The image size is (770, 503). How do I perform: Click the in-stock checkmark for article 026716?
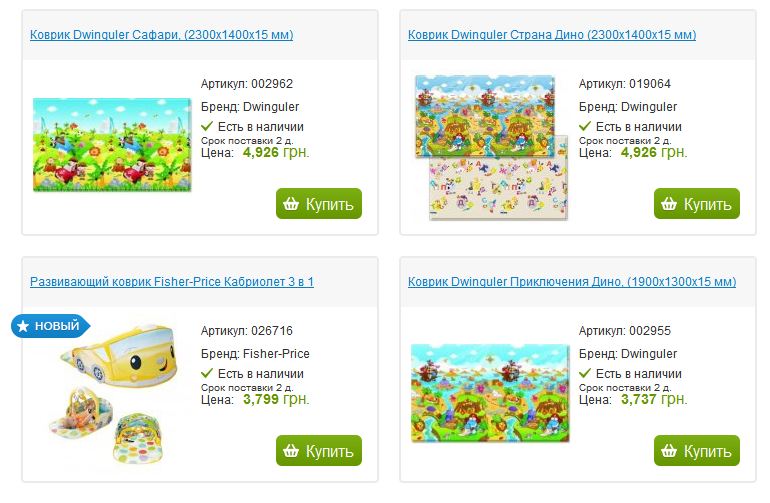(207, 374)
